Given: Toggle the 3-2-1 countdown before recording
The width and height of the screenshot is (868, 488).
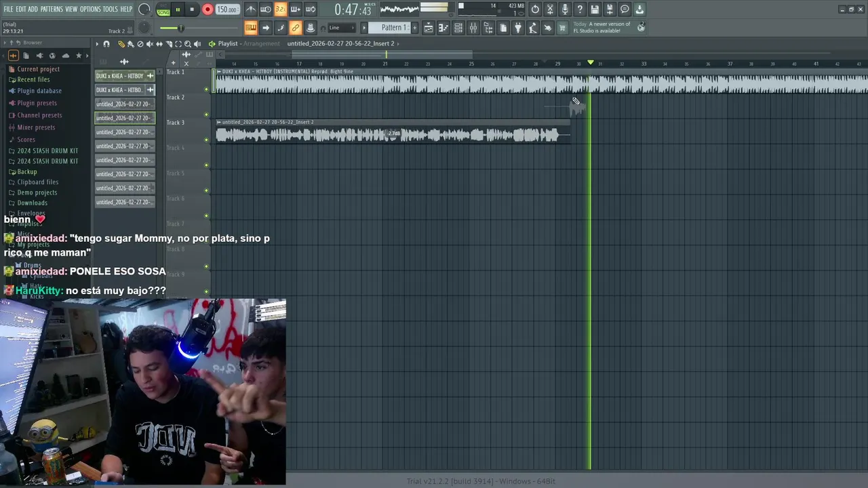Looking at the screenshot, I should (280, 9).
